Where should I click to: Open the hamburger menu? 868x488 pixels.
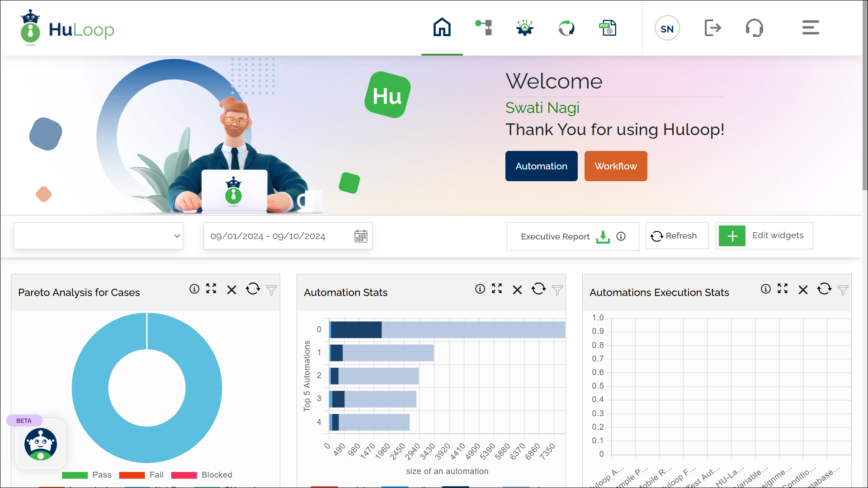click(x=811, y=28)
